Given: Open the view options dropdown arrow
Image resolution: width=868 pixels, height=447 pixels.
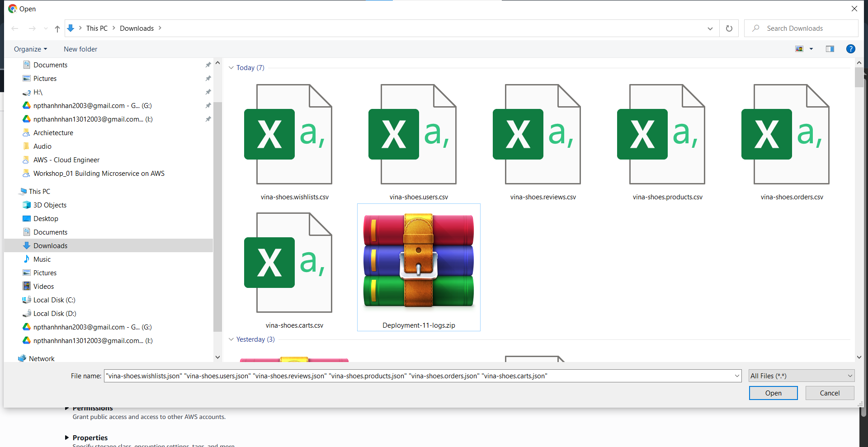Looking at the screenshot, I should click(x=811, y=49).
